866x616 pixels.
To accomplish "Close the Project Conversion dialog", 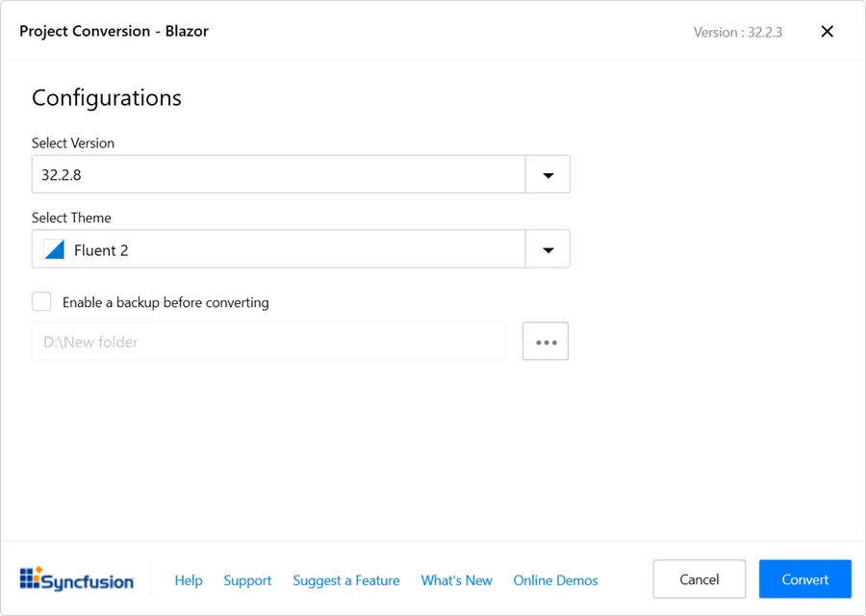I will [x=827, y=31].
